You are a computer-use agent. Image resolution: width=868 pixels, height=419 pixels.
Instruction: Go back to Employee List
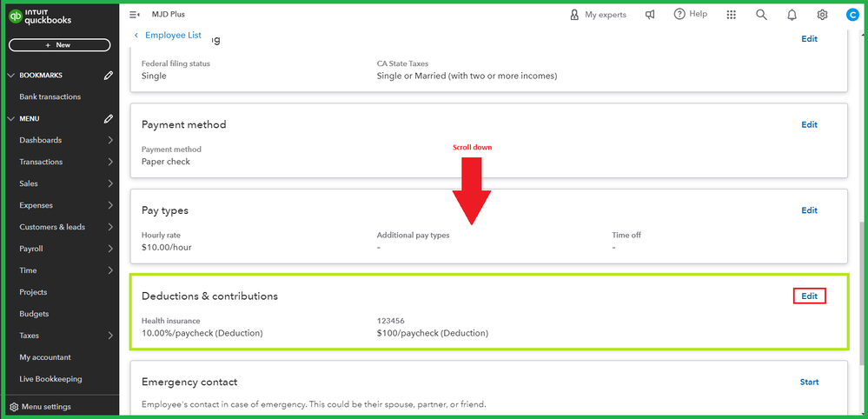[169, 35]
